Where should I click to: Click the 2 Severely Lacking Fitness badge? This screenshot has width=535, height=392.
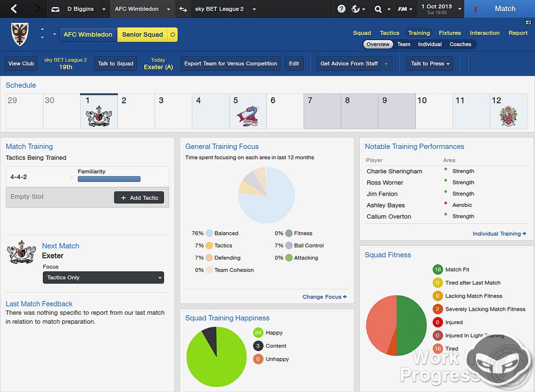tap(437, 309)
